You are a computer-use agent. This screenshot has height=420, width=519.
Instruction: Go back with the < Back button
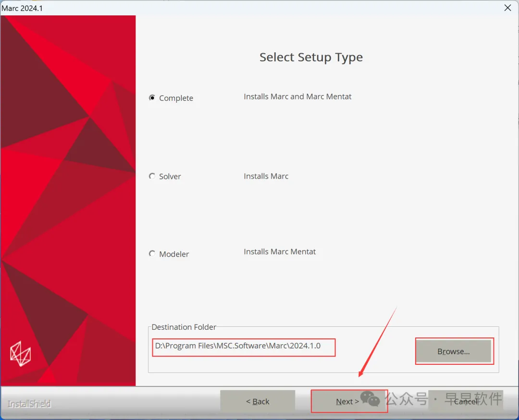pos(258,401)
